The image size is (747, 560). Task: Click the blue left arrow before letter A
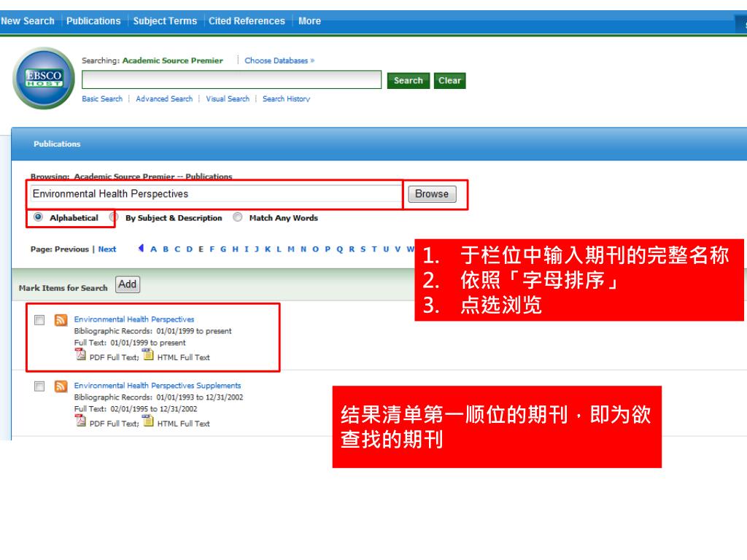coord(141,248)
